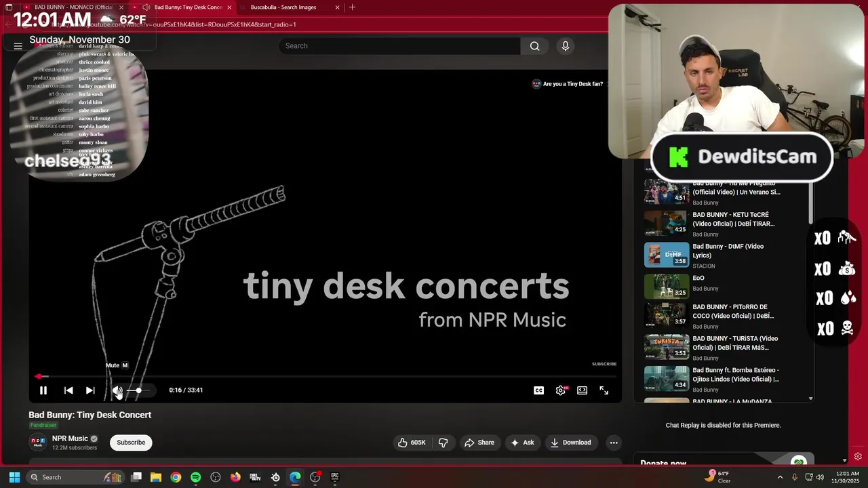Share this video
This screenshot has height=488, width=868.
click(x=479, y=443)
